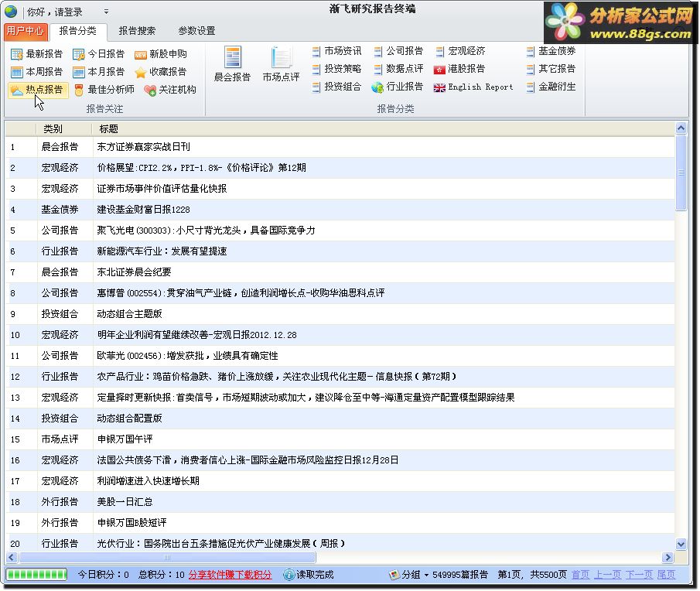Click the green loading progress bar
This screenshot has width=700, height=591.
36,575
